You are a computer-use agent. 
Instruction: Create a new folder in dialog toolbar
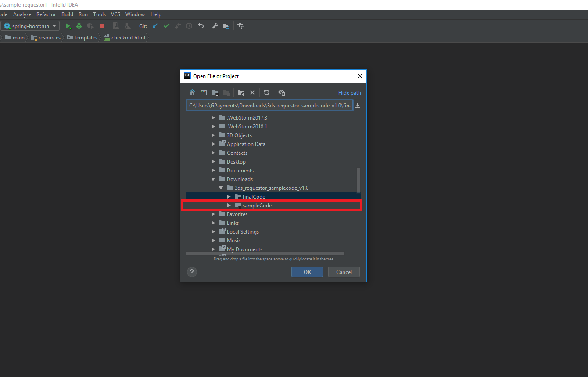tap(241, 92)
